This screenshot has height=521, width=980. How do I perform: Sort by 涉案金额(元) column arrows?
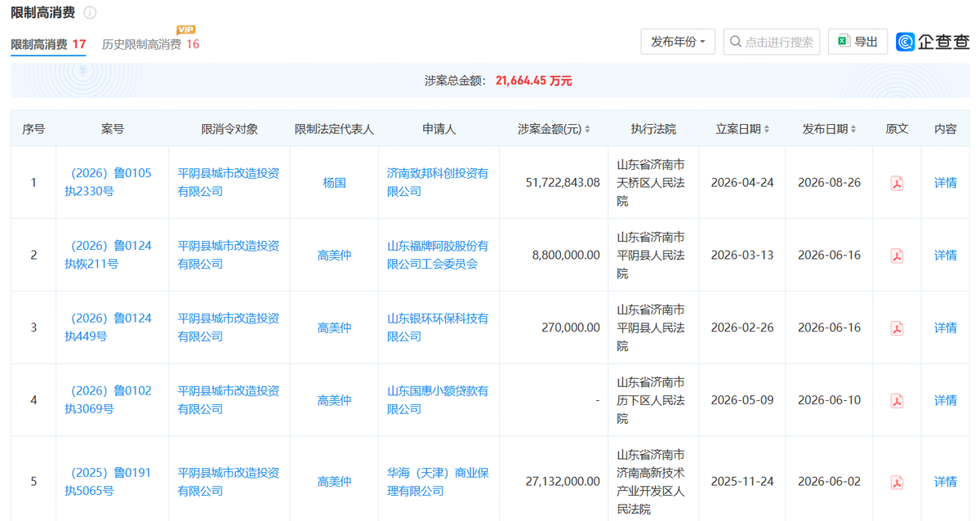(588, 129)
